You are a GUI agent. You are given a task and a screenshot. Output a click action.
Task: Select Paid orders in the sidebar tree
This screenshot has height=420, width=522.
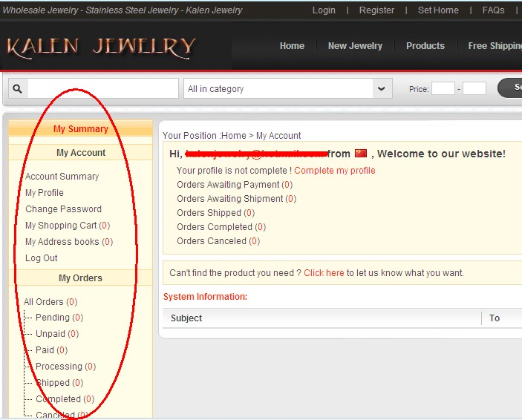[51, 350]
